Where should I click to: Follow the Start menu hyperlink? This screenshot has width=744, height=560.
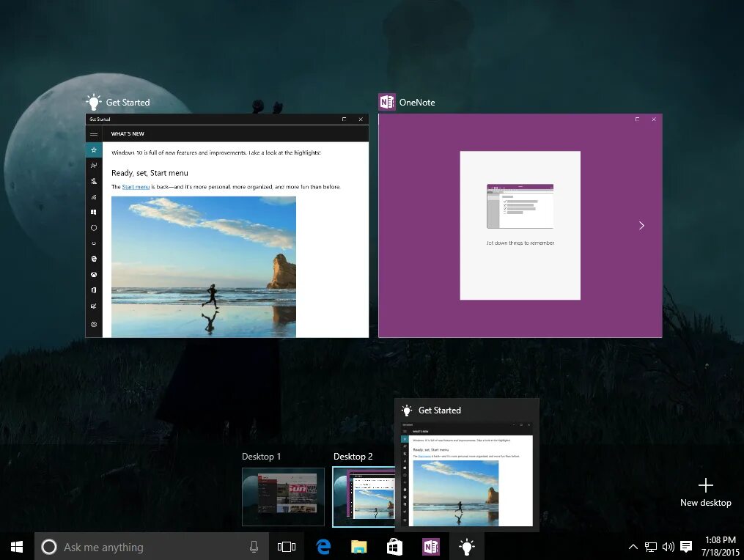coord(136,187)
